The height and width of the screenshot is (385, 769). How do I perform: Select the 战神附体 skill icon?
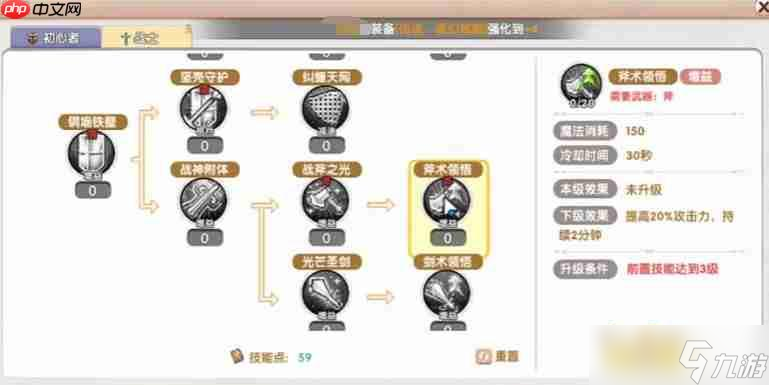tap(204, 201)
